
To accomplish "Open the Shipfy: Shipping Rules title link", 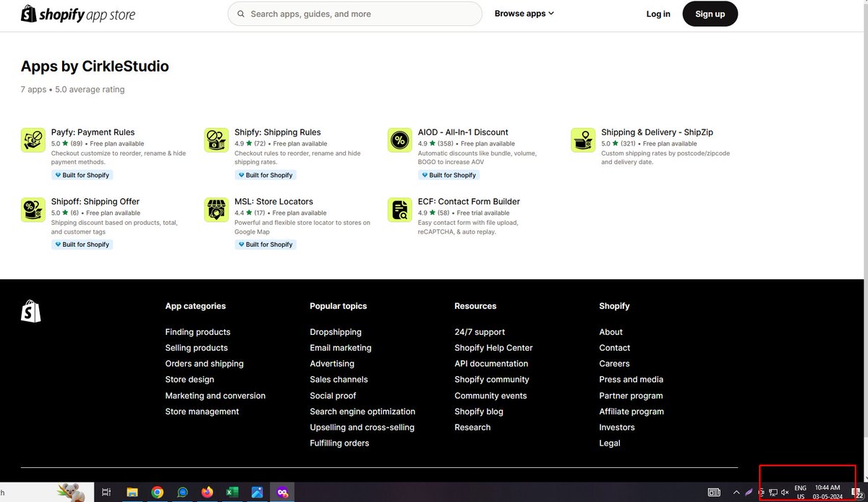I will point(278,132).
